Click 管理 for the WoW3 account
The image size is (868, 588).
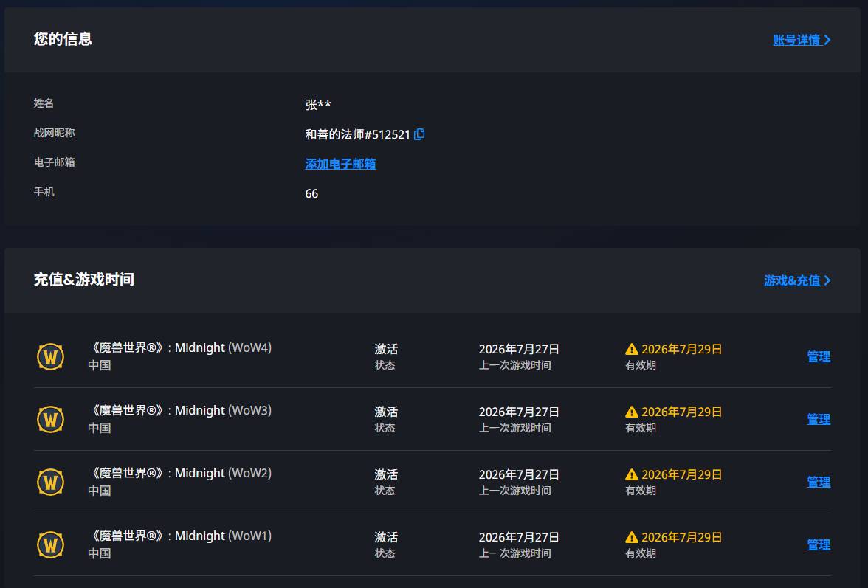(819, 419)
